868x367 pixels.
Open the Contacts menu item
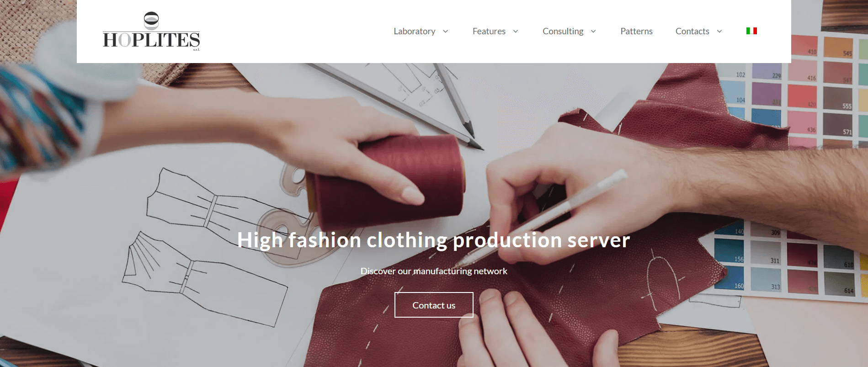692,31
